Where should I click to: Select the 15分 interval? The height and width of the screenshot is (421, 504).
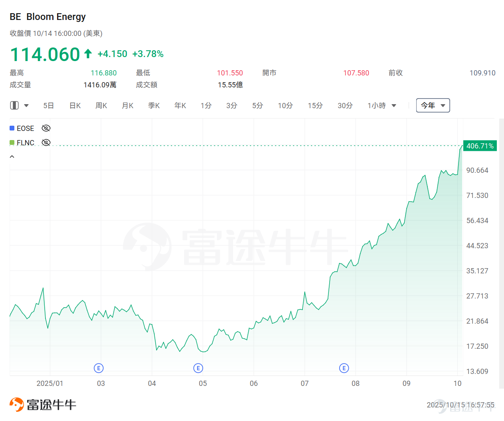tap(315, 105)
